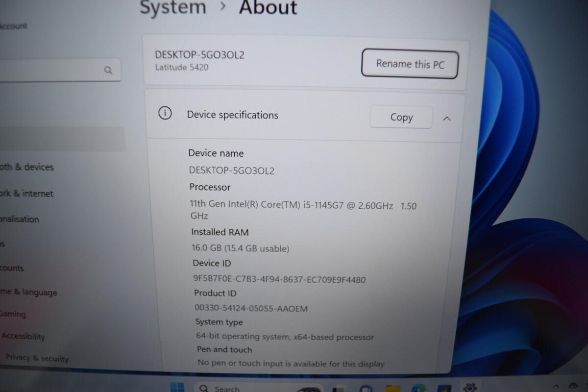Open Bluetooth & devices settings
Image resolution: width=588 pixels, height=392 pixels.
(27, 167)
